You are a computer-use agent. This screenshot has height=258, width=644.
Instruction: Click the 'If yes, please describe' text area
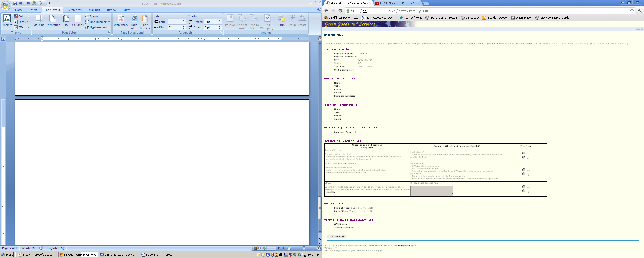431,190
